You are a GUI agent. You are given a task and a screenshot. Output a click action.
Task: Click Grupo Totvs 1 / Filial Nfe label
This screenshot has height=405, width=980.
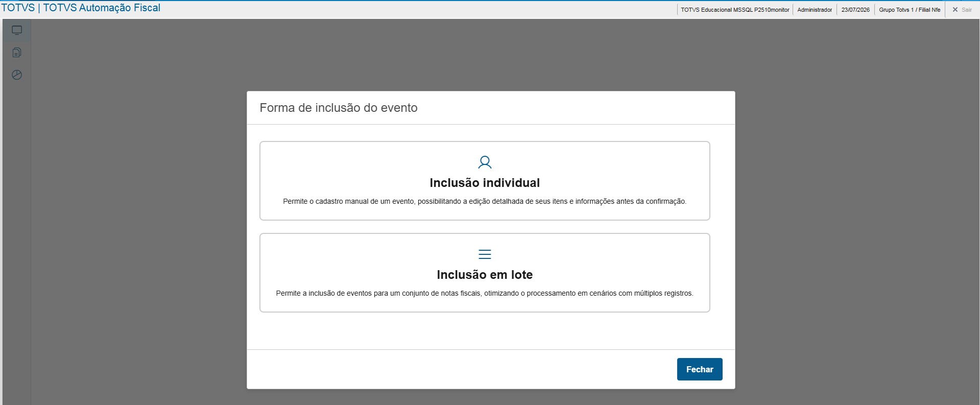pyautogui.click(x=910, y=10)
